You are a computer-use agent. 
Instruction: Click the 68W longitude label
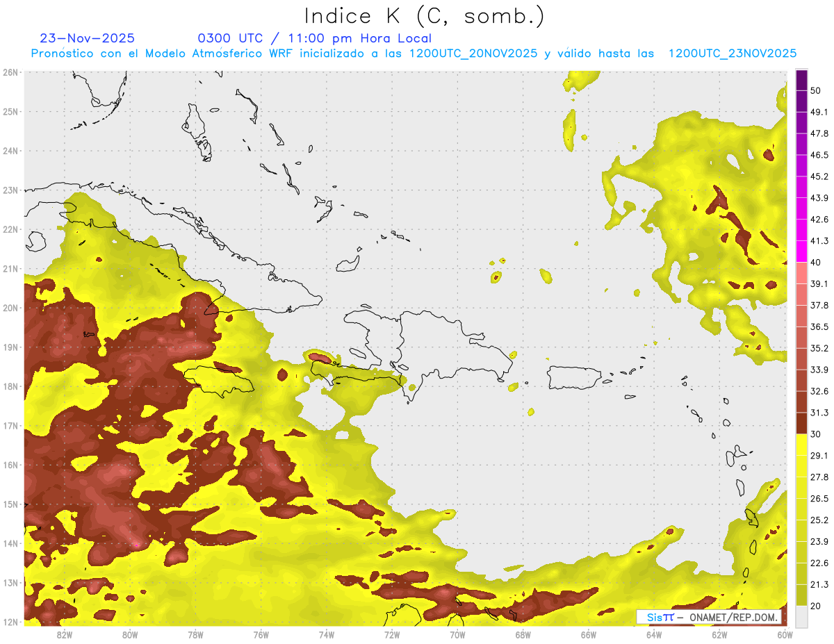click(523, 635)
